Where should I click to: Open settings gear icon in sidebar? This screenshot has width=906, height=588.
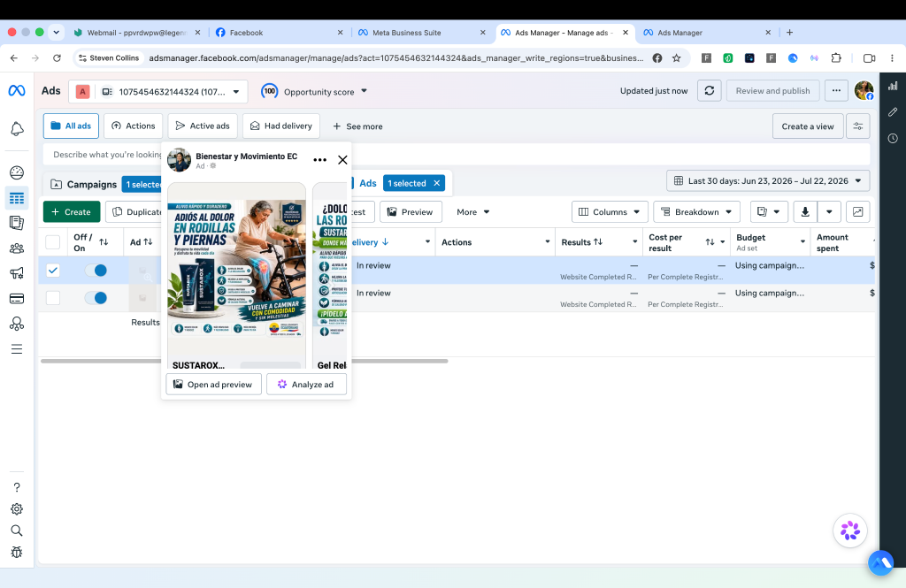pos(17,509)
